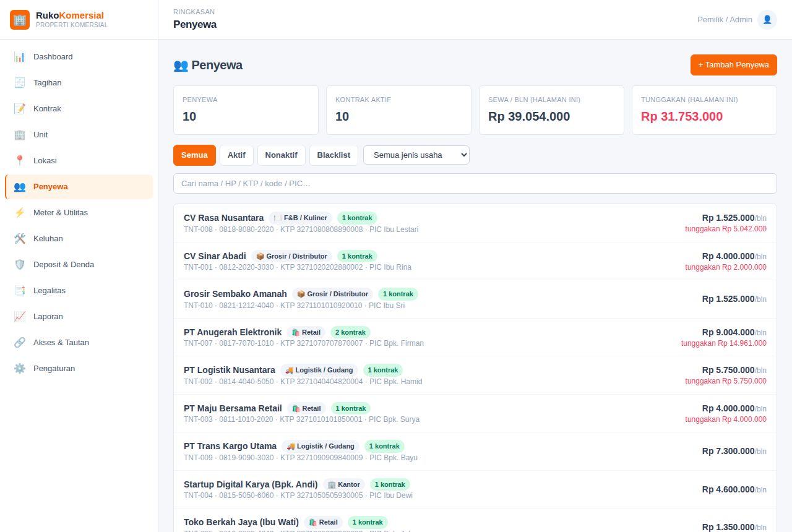Click the Penyewa people icon in sidebar
Image resolution: width=792 pixels, height=532 pixels.
(x=20, y=187)
